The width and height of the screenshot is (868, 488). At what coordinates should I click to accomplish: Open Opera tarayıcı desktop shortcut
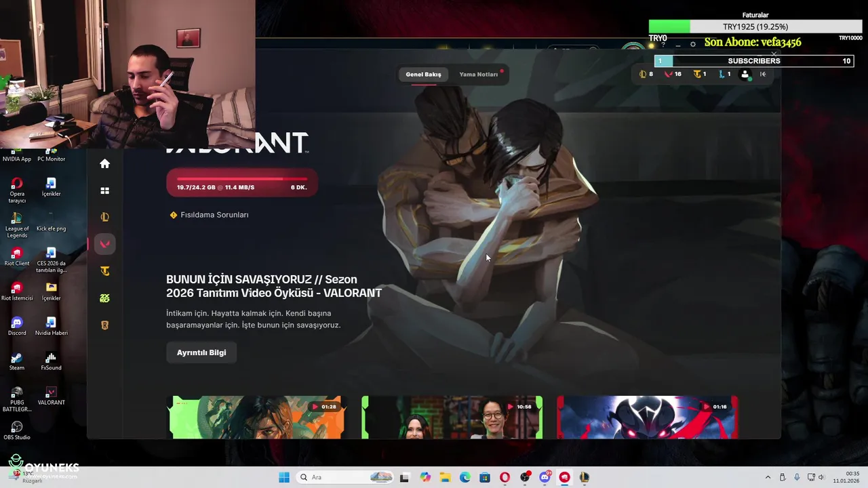pyautogui.click(x=17, y=190)
